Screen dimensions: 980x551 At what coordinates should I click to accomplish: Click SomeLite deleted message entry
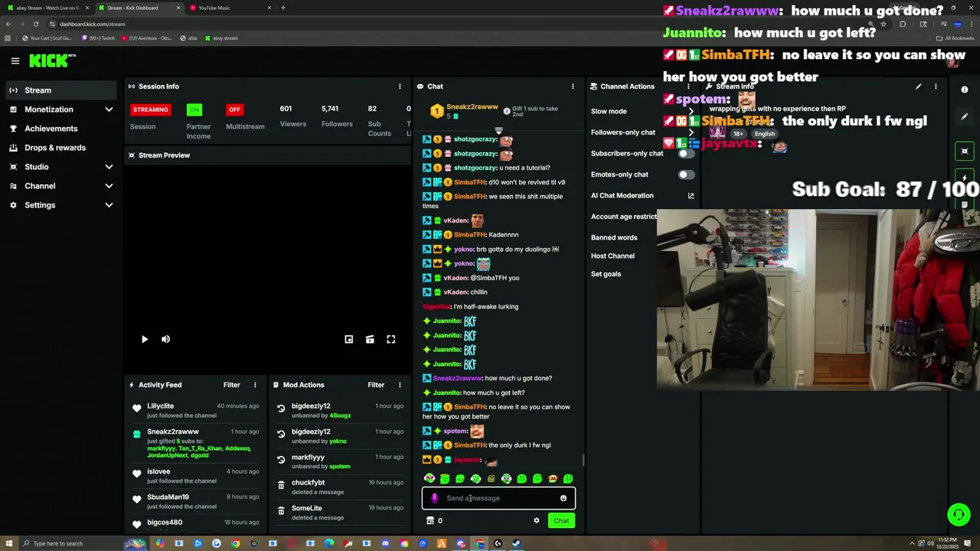pyautogui.click(x=340, y=513)
